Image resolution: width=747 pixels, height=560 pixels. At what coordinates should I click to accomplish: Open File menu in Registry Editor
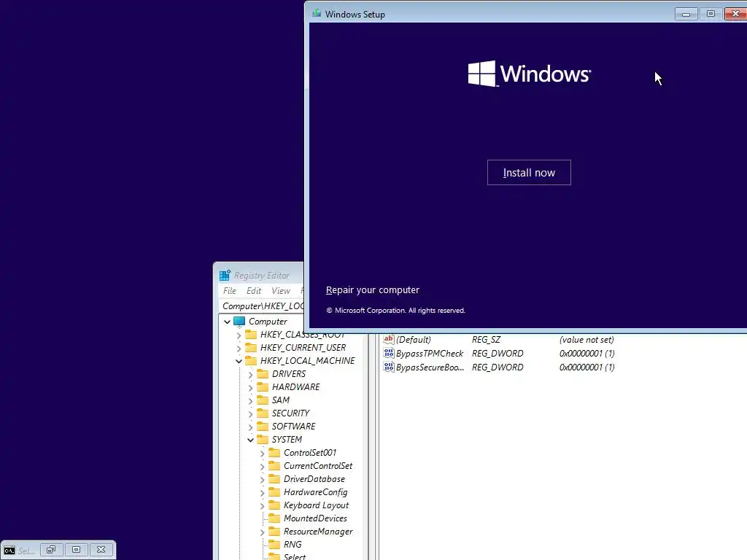pos(230,290)
